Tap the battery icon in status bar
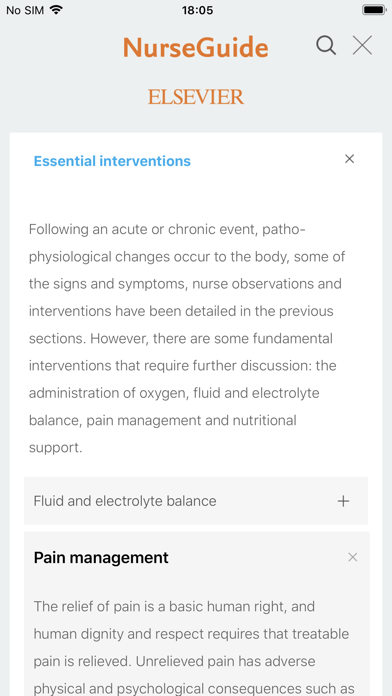Screen dimensions: 392x696 [x=374, y=9]
